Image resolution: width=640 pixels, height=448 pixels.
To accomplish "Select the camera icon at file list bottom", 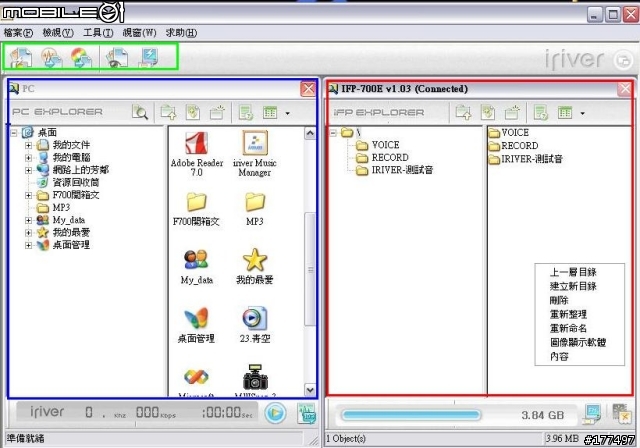I will coord(255,379).
